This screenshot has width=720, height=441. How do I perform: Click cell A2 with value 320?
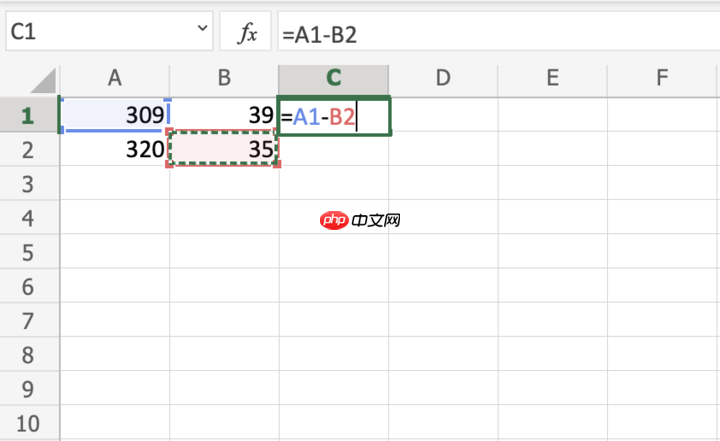click(115, 149)
